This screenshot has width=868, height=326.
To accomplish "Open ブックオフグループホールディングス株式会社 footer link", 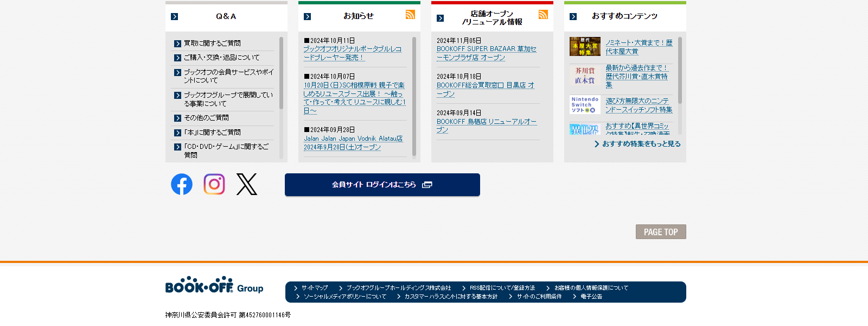I will coord(399,288).
